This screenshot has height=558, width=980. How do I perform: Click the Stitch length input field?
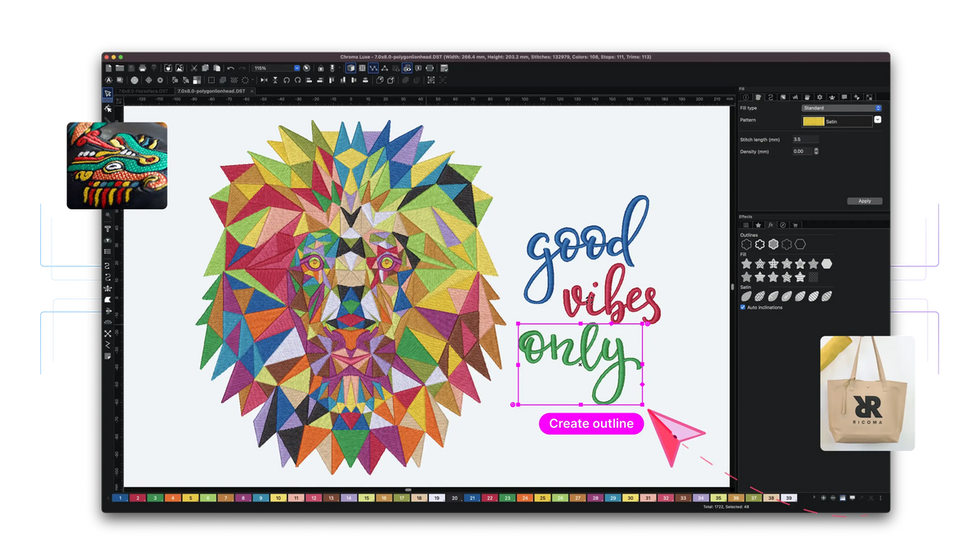click(x=805, y=140)
